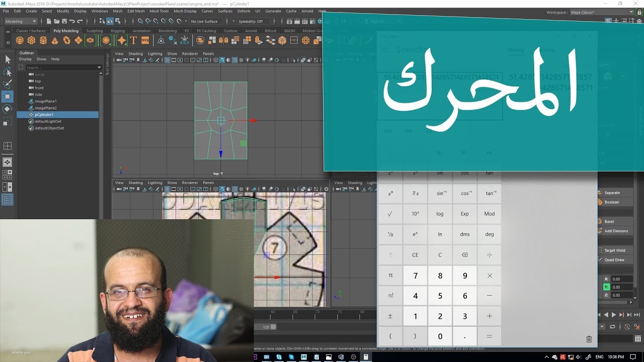
Task: Create a polygon cone from the shelf
Action: pyautogui.click(x=54, y=41)
